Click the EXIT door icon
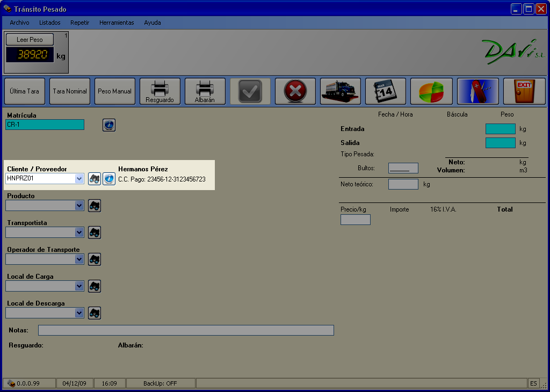The image size is (550, 392). coord(524,91)
